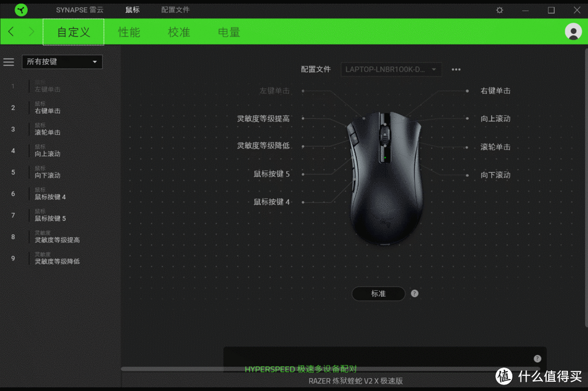
Task: Select the 配置文件 top menu item
Action: click(175, 10)
